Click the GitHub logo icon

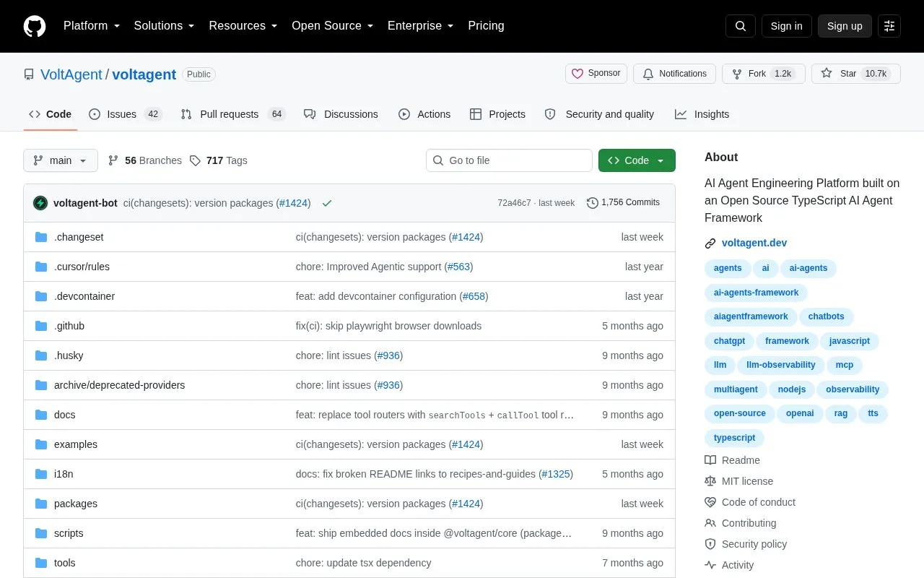[35, 26]
